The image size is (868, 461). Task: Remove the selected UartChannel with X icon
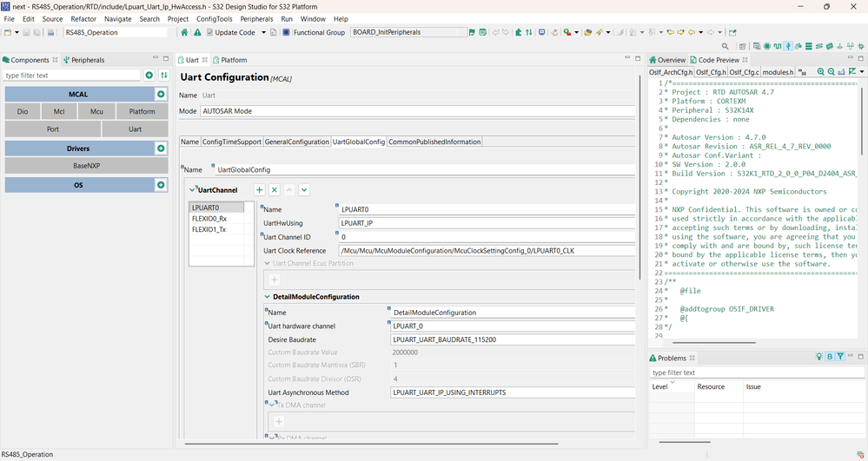tap(274, 190)
